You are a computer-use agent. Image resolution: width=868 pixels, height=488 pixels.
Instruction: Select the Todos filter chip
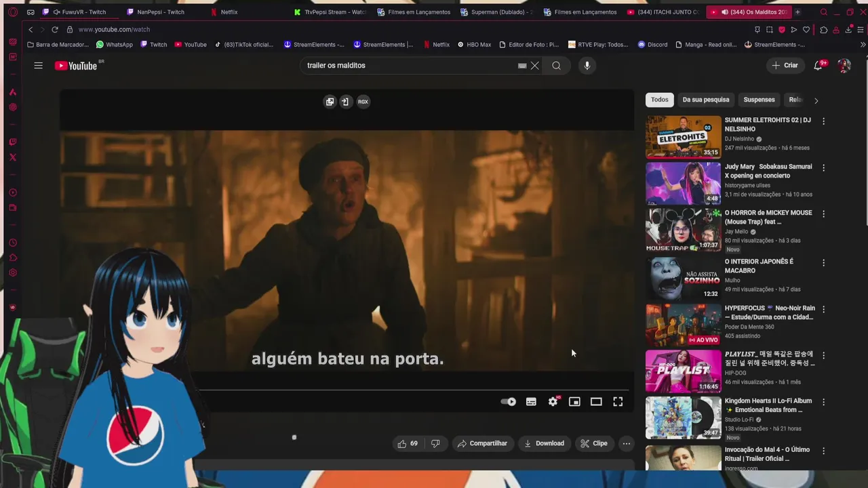[x=660, y=100]
